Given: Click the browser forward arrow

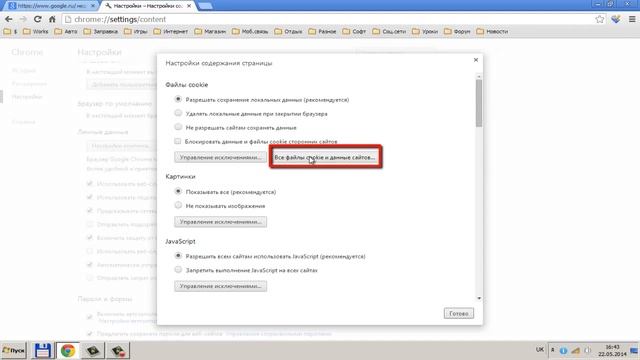Looking at the screenshot, I should coord(23,19).
